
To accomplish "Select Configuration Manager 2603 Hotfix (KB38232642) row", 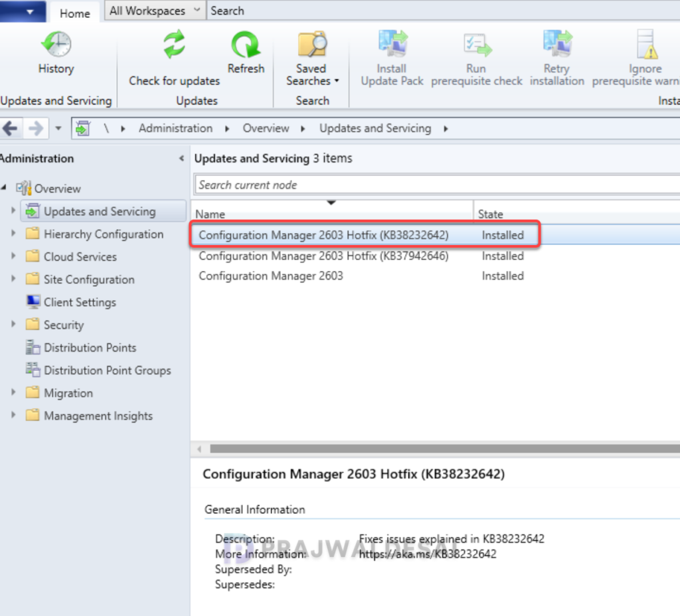I will (436, 235).
